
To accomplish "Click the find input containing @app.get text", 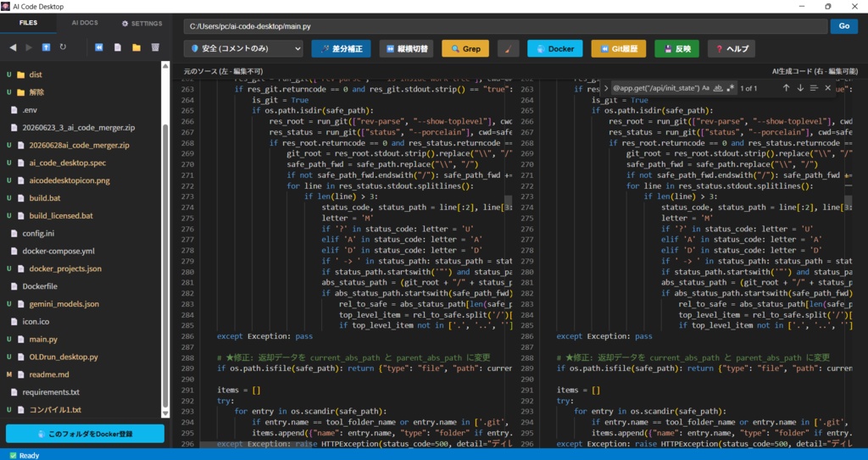I will pyautogui.click(x=655, y=88).
